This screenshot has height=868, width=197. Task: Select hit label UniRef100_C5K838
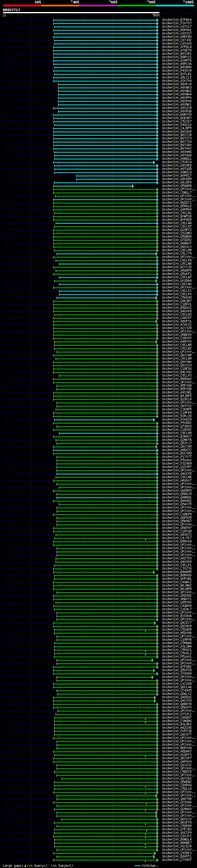pos(176,297)
